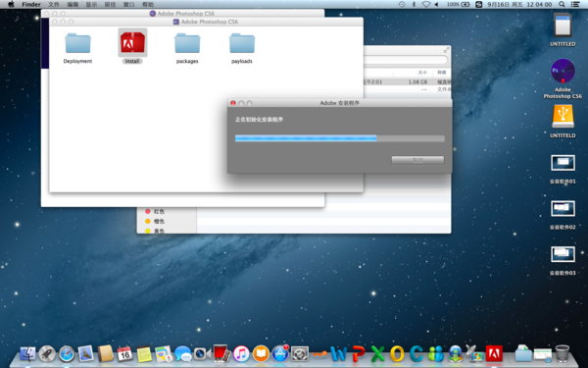Open Mail stamp icon in the Dock

tap(86, 353)
